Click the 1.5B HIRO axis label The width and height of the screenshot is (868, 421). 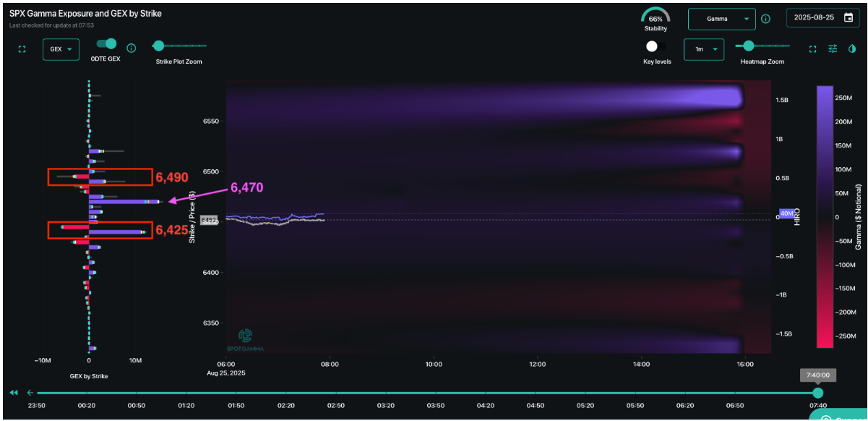pyautogui.click(x=782, y=100)
